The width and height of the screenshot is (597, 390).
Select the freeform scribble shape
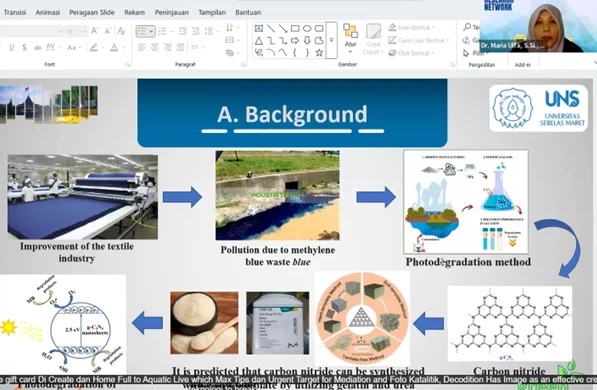(x=259, y=53)
